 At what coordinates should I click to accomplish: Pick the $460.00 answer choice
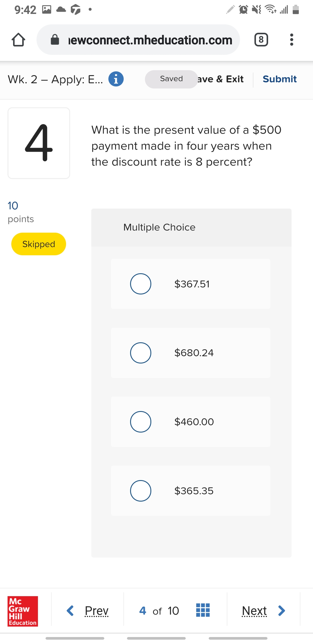pos(141,422)
